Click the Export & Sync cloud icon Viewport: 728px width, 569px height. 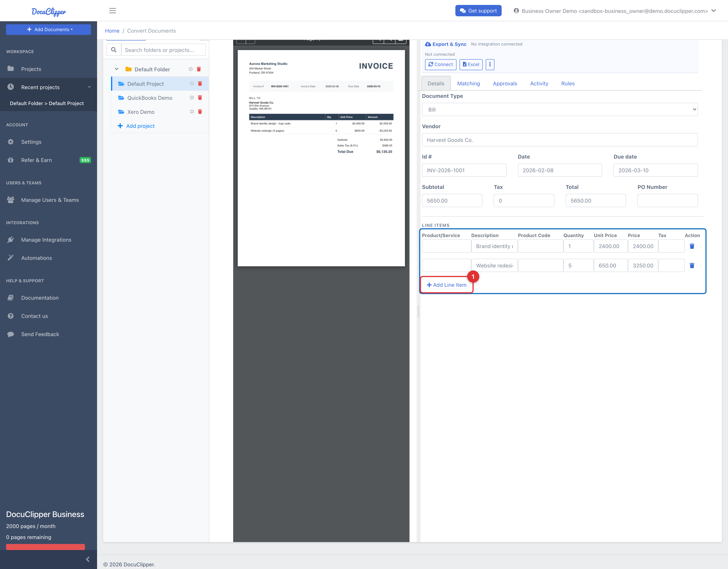pyautogui.click(x=428, y=44)
